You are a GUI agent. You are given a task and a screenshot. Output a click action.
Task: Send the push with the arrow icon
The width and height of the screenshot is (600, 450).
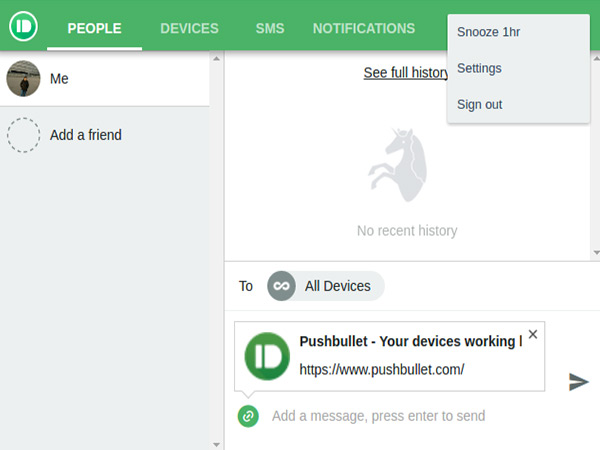pyautogui.click(x=579, y=382)
